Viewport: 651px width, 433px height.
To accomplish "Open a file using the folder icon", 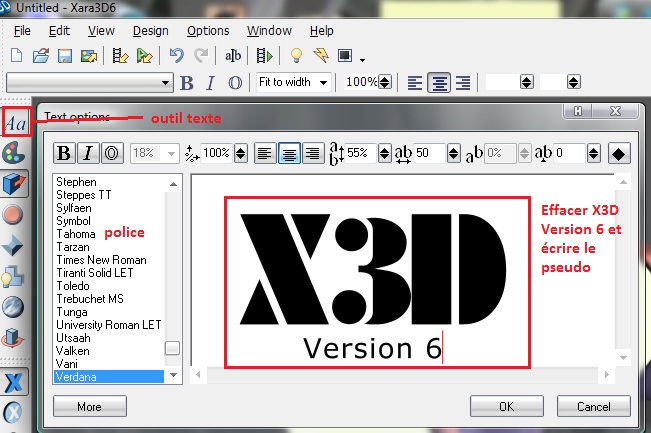I will tap(41, 56).
